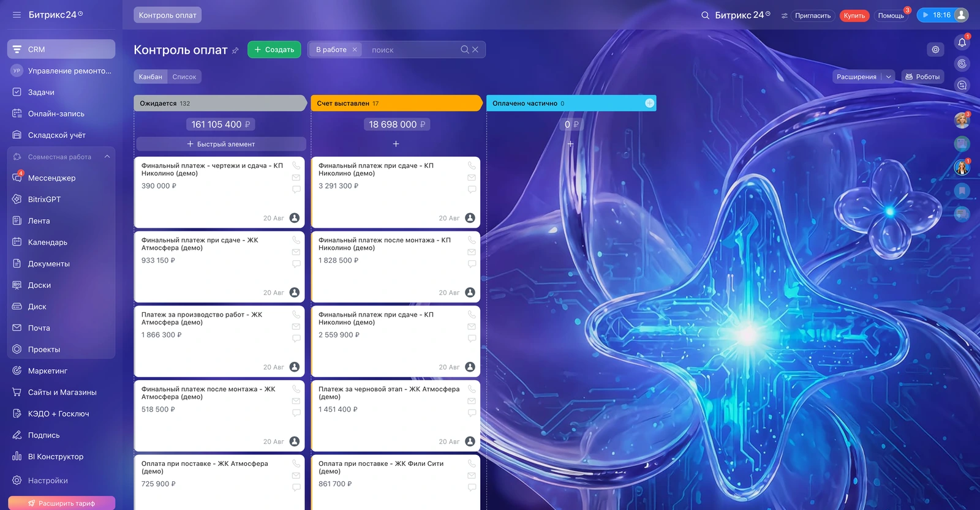Click chat icon on 390 000 ₽ card
This screenshot has height=510, width=980.
(x=296, y=190)
